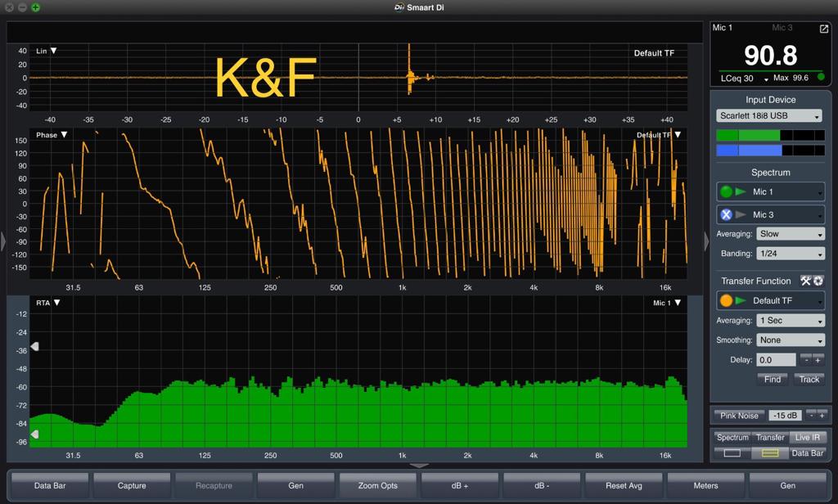The height and width of the screenshot is (504, 838).
Task: Open the Banding 1/24 dropdown
Action: tap(791, 254)
